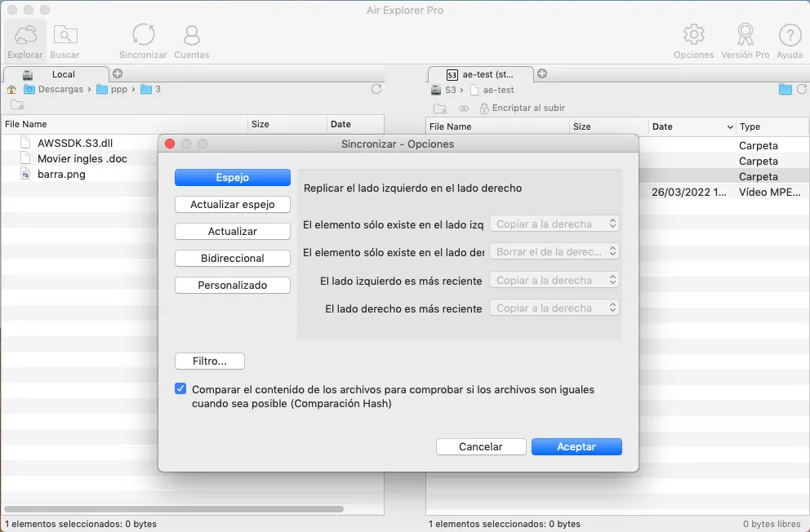This screenshot has width=810, height=532.
Task: Open dropdown for right side is newer
Action: (x=554, y=308)
